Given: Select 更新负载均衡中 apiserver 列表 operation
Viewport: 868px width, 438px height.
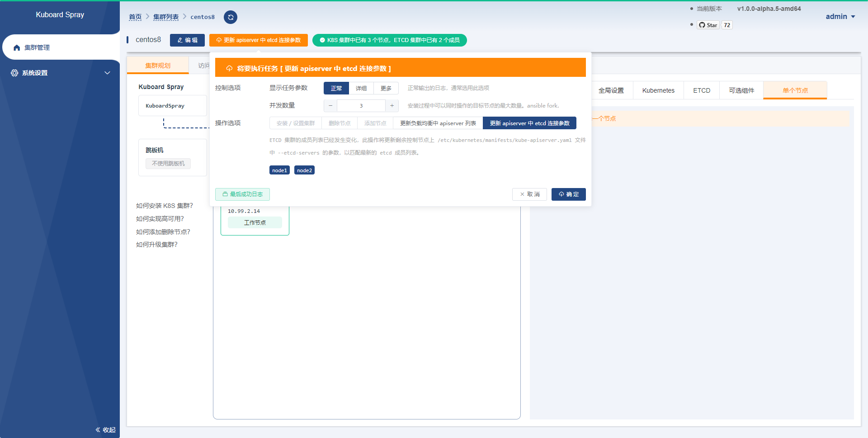Looking at the screenshot, I should point(438,123).
